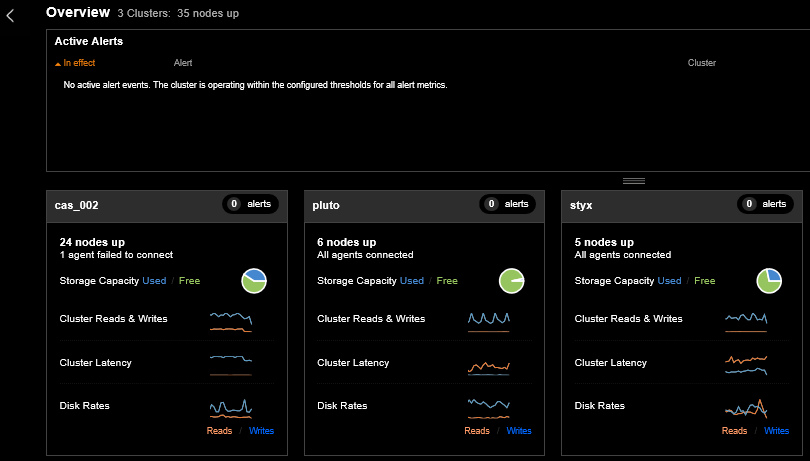Open pluto Disk Rates sparkline
The image size is (810, 461).
pyautogui.click(x=489, y=408)
